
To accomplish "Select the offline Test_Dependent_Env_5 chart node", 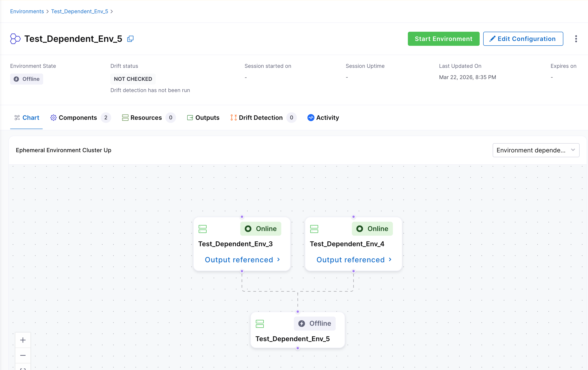I will coord(292,339).
